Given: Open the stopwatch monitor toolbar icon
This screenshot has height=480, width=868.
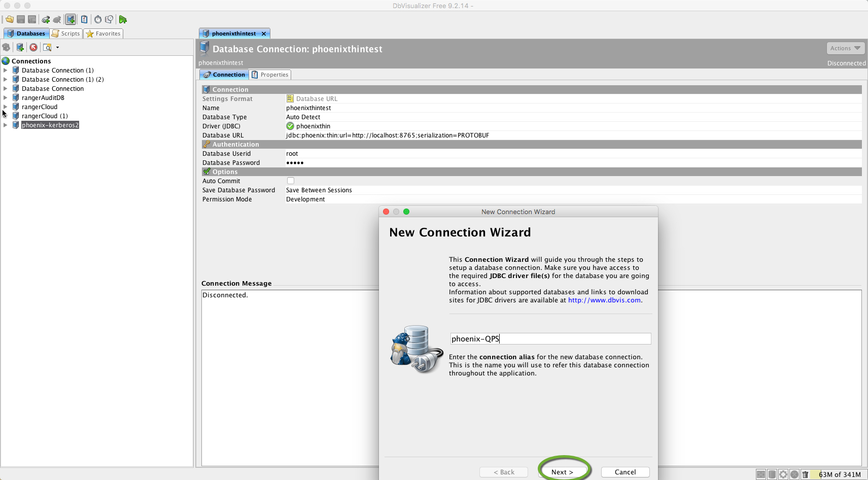Looking at the screenshot, I should (97, 19).
